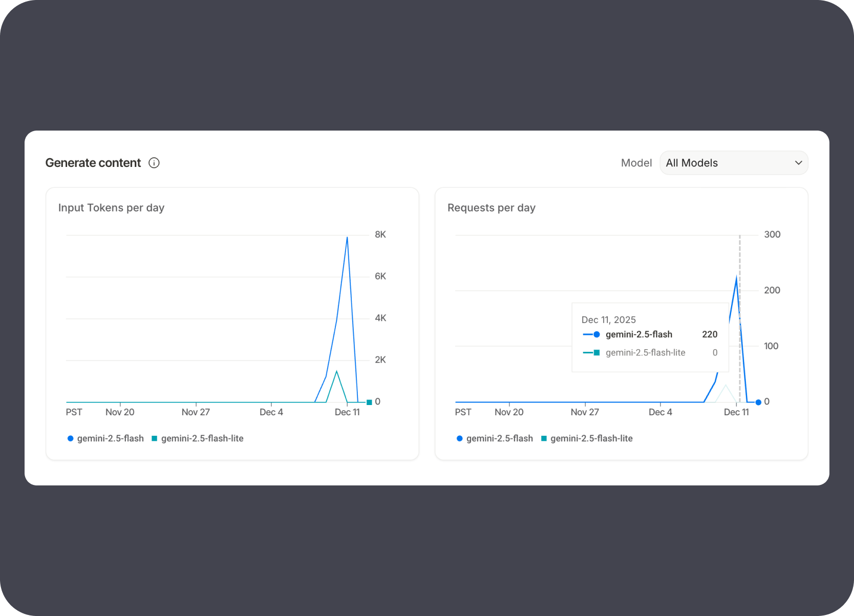Click the Dec 11, 2025 tooltip date
Image resolution: width=854 pixels, height=616 pixels.
pos(609,320)
